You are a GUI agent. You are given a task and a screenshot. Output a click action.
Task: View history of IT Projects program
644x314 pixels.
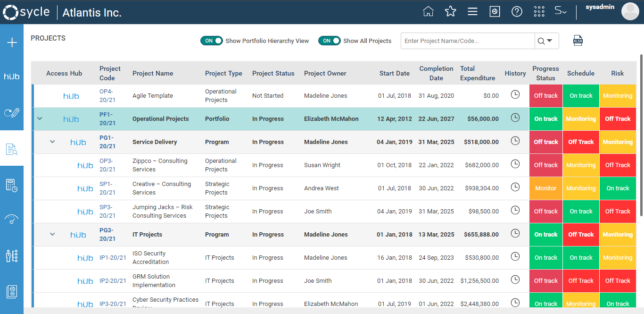tap(515, 233)
